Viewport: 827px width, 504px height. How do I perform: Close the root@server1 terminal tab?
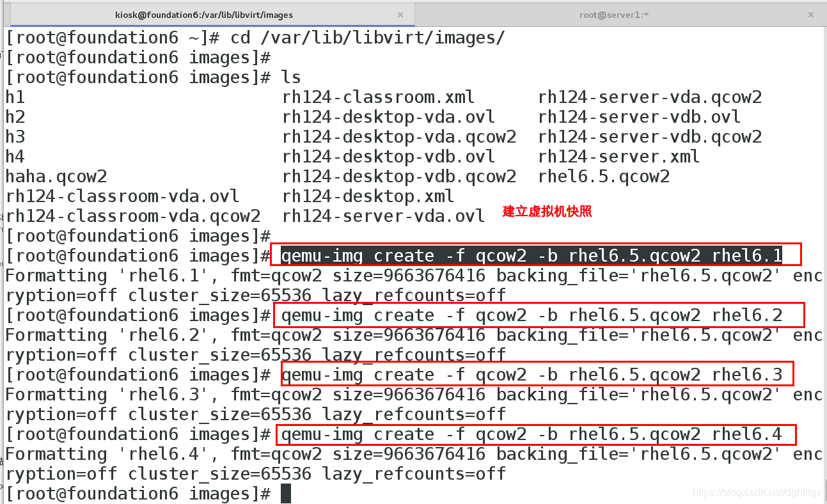point(811,14)
